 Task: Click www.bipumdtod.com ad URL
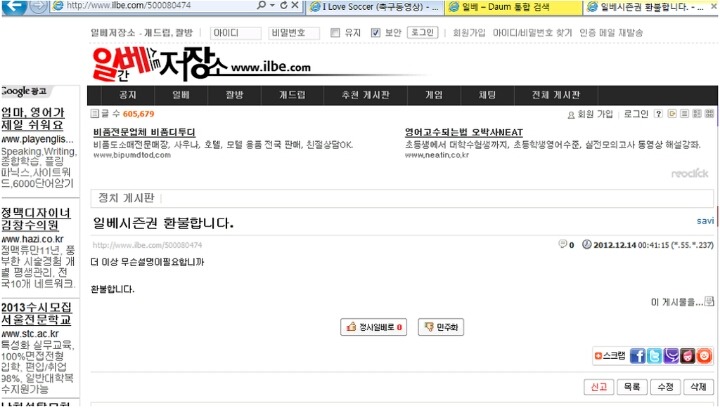[132, 155]
